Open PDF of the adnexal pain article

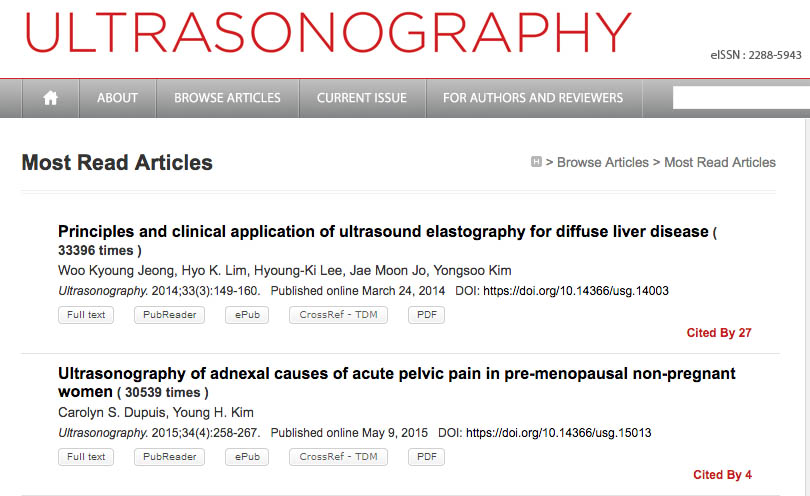coord(426,457)
